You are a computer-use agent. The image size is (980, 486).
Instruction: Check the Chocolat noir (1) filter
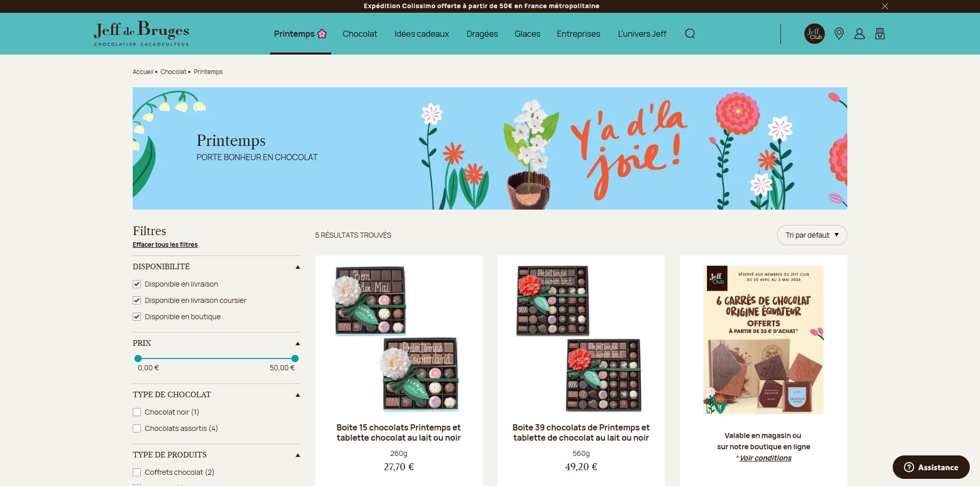[x=137, y=412]
